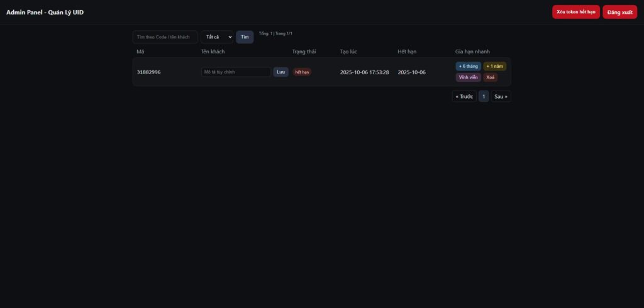
Task: Click the "Mô tả tùy chỉnh" input field
Action: pos(236,72)
